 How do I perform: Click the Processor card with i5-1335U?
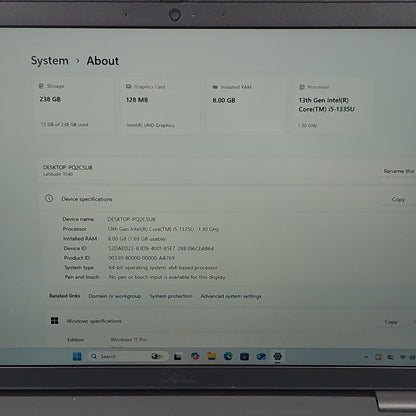[x=332, y=107]
